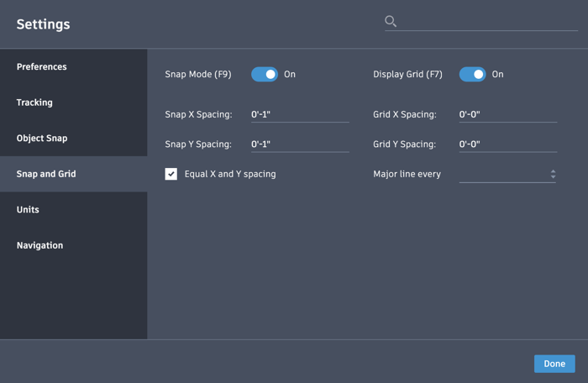Click the Equal X and Y spacing label

tap(230, 174)
